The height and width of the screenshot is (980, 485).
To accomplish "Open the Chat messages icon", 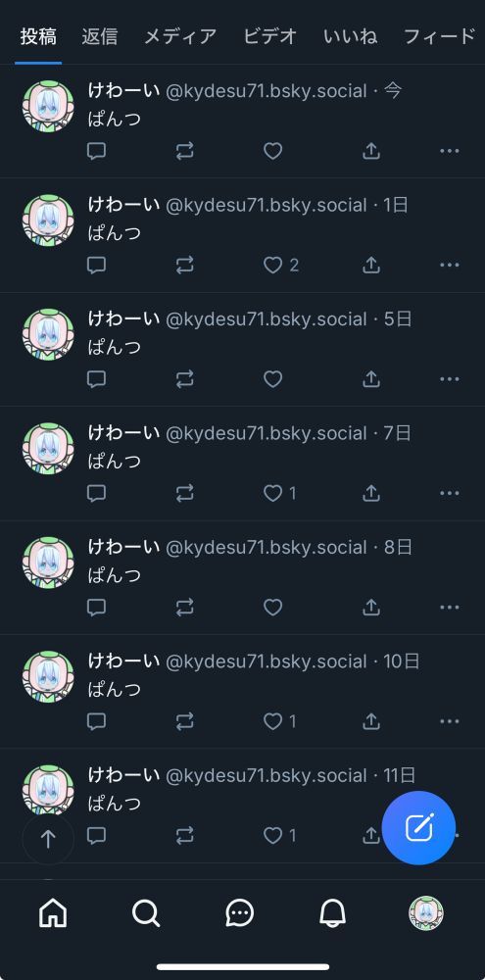I will (239, 913).
